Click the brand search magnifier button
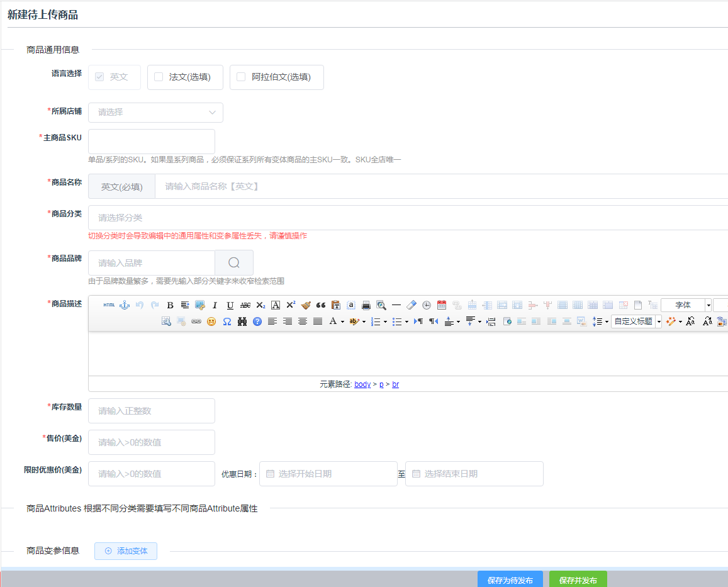 pyautogui.click(x=234, y=263)
